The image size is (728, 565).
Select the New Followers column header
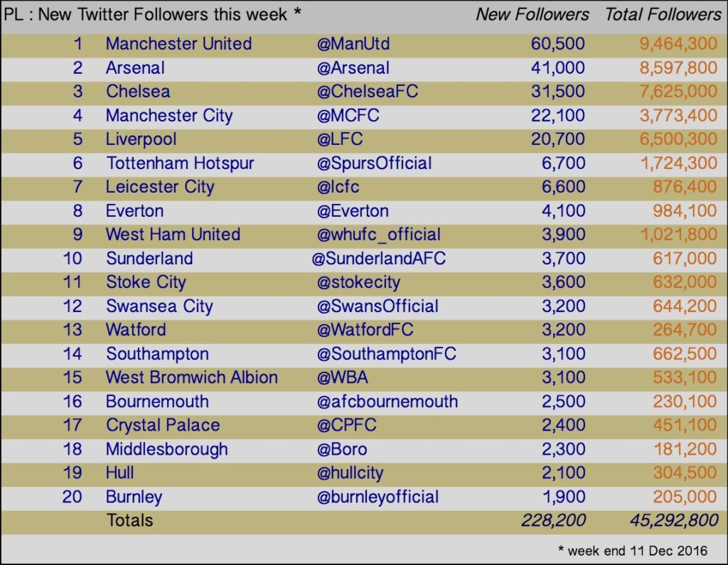click(532, 14)
